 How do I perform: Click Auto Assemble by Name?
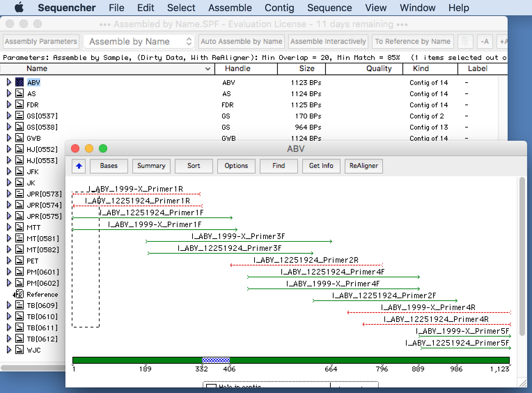click(x=242, y=41)
